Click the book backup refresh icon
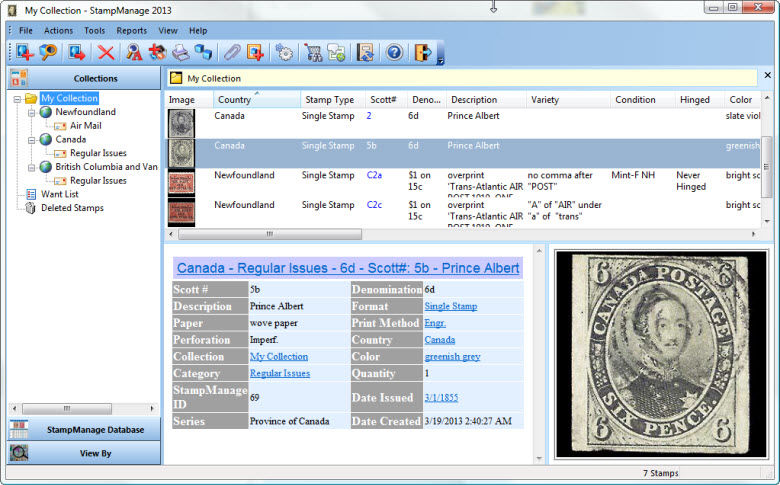 pos(365,52)
